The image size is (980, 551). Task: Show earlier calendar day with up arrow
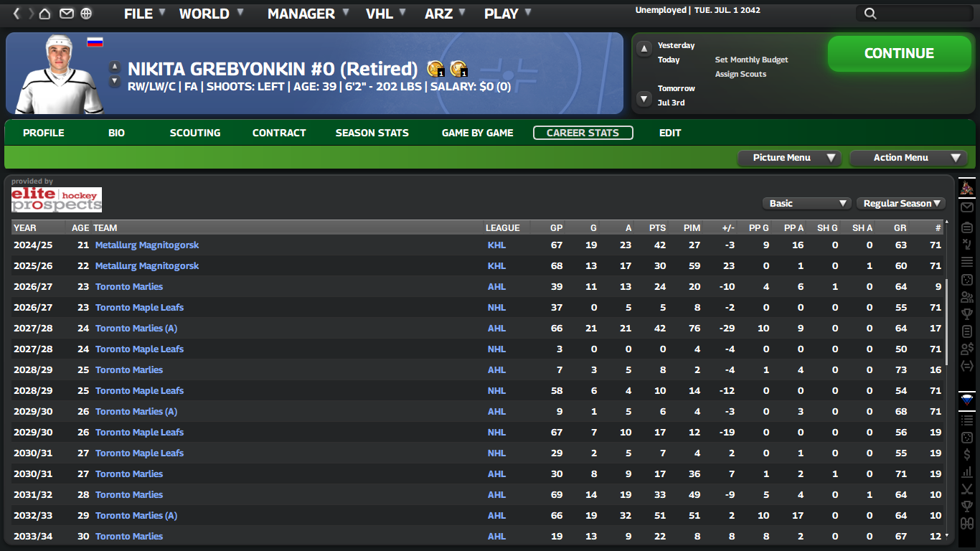click(x=644, y=49)
